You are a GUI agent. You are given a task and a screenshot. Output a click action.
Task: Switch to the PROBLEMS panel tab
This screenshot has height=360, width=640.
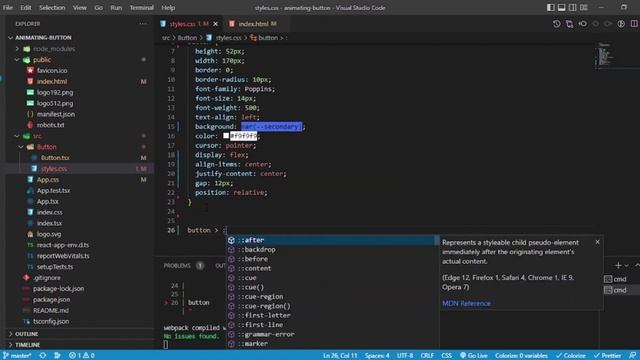click(x=177, y=266)
